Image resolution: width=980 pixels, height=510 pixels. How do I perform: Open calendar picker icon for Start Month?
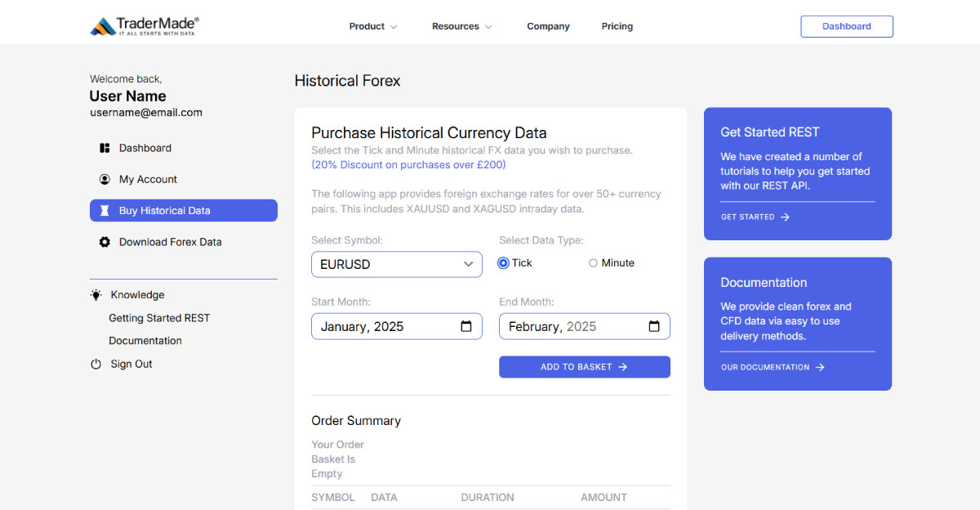(466, 326)
